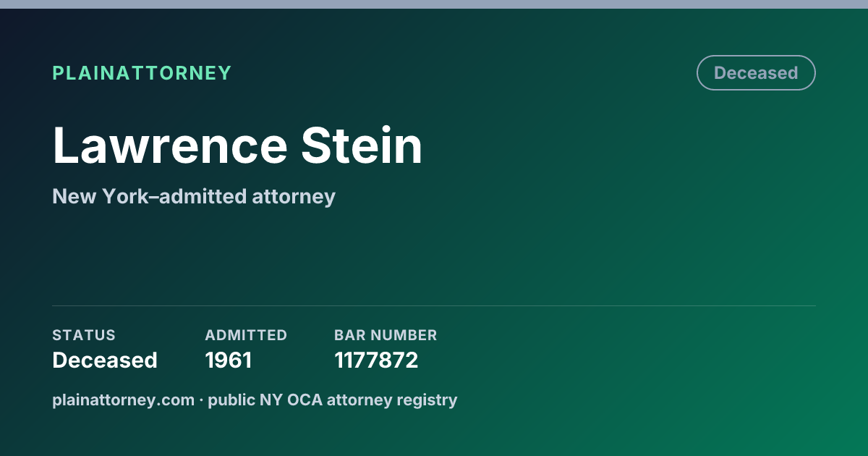The image size is (868, 456).
Task: Select the Lawrence Stein name heading
Action: click(237, 146)
